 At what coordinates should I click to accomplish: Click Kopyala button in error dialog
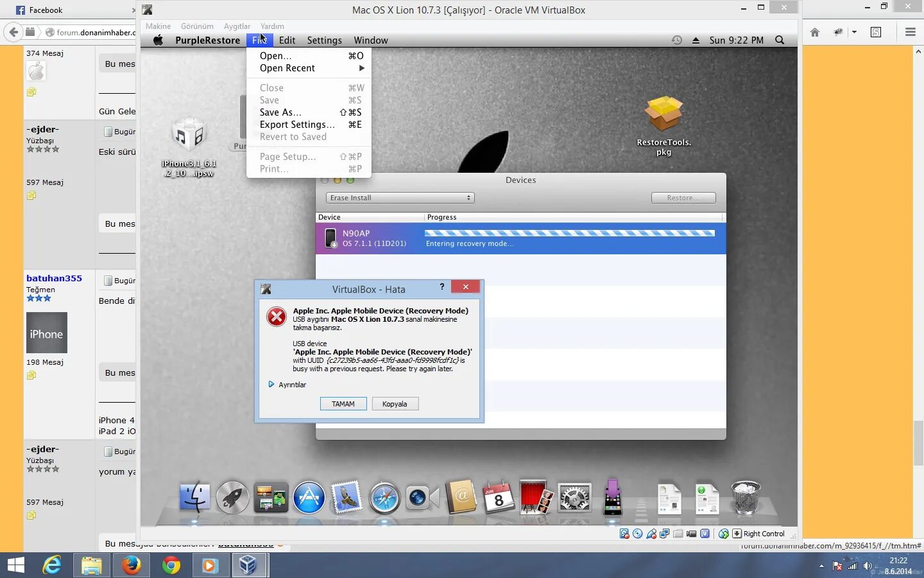point(395,404)
